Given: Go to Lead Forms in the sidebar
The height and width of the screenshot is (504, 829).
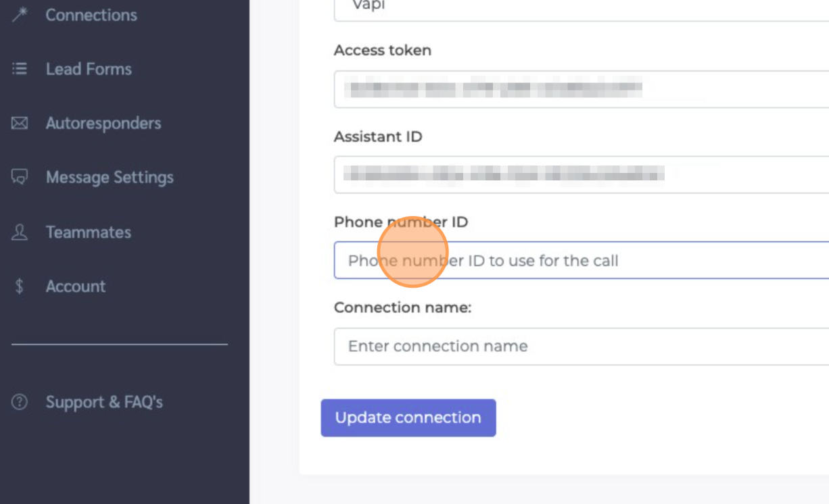Looking at the screenshot, I should (x=89, y=69).
